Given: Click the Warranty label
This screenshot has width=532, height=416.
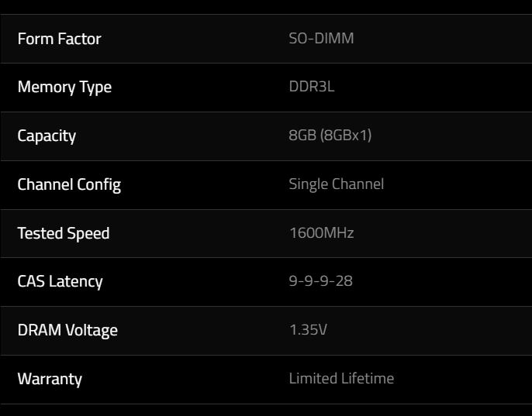Looking at the screenshot, I should pos(50,379).
